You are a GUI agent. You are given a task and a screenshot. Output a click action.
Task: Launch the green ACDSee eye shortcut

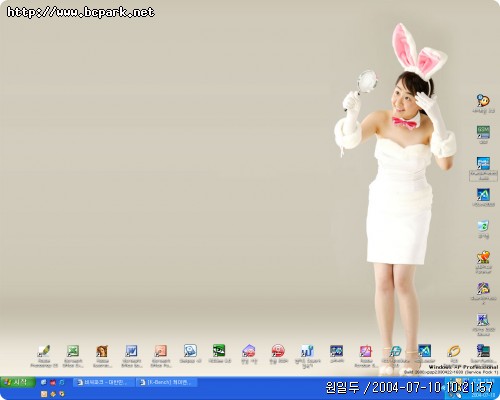(x=219, y=354)
